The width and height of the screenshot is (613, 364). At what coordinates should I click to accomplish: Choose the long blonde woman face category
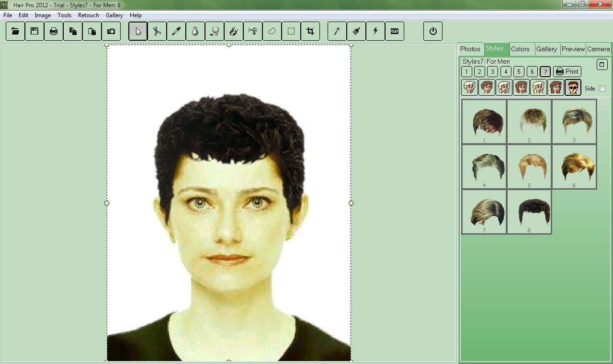(x=539, y=88)
